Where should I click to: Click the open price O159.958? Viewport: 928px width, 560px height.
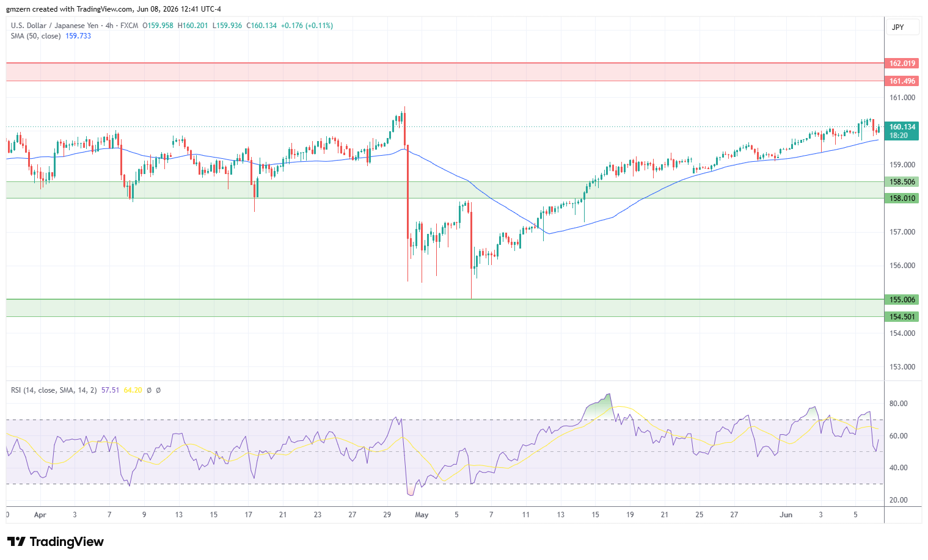(158, 26)
